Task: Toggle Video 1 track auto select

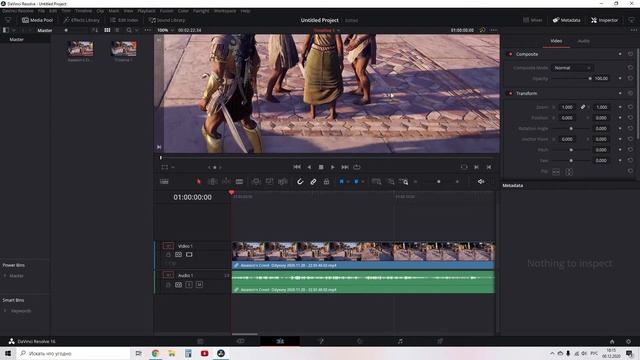Action: pyautogui.click(x=178, y=255)
